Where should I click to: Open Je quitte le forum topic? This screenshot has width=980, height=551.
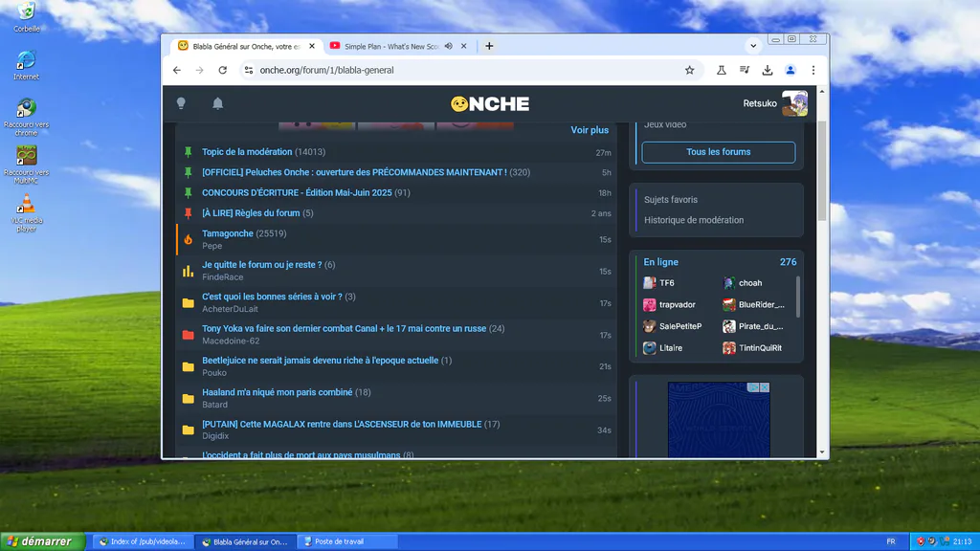[262, 265]
